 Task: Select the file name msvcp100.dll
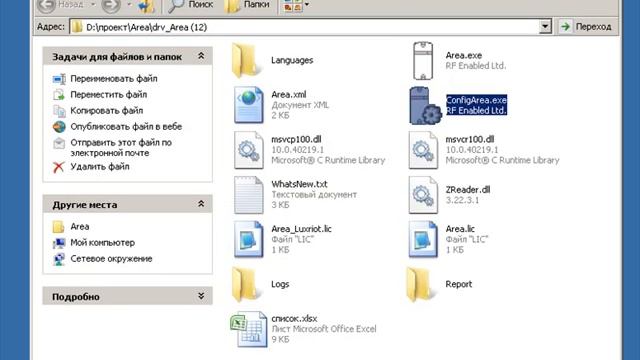click(296, 139)
